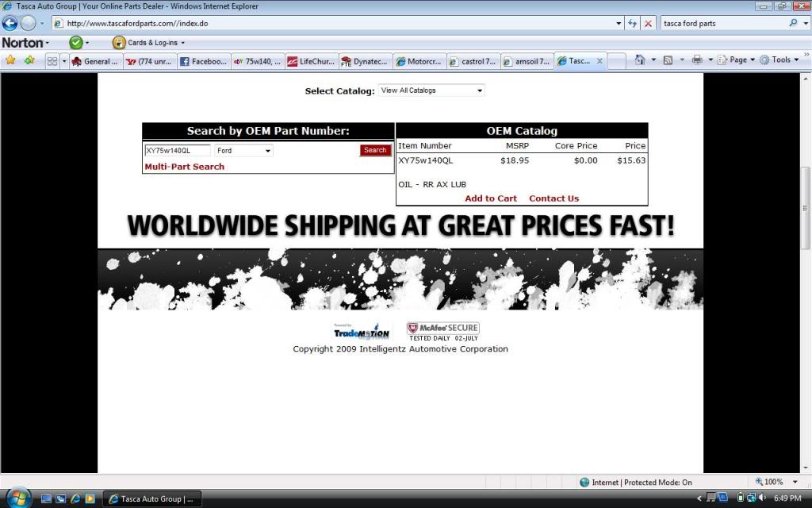Screen dimensions: 812x508
Task: Switch to the 'General ...' tab
Action: point(96,61)
